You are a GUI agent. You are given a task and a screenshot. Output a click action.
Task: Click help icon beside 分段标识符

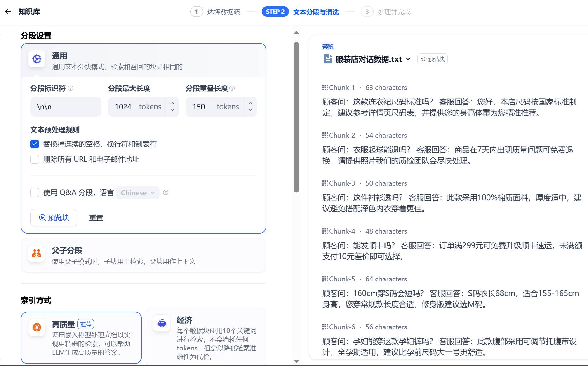coord(71,88)
